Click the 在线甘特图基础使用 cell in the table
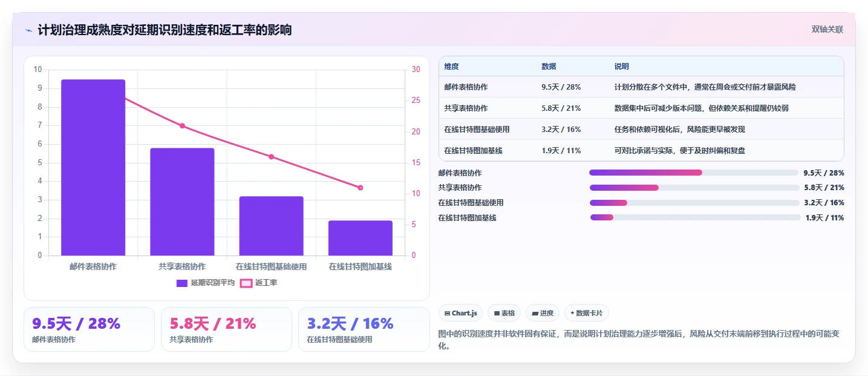 click(x=477, y=130)
